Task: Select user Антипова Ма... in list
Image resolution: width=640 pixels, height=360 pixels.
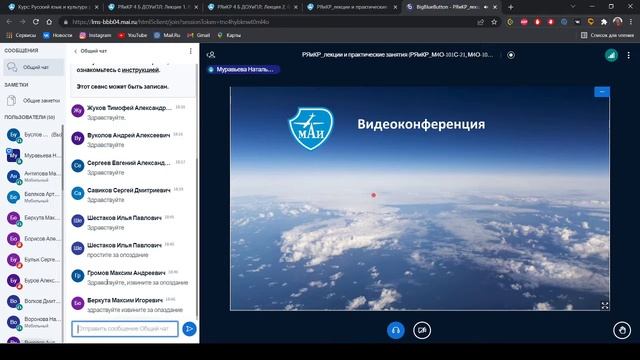Action: [x=33, y=176]
